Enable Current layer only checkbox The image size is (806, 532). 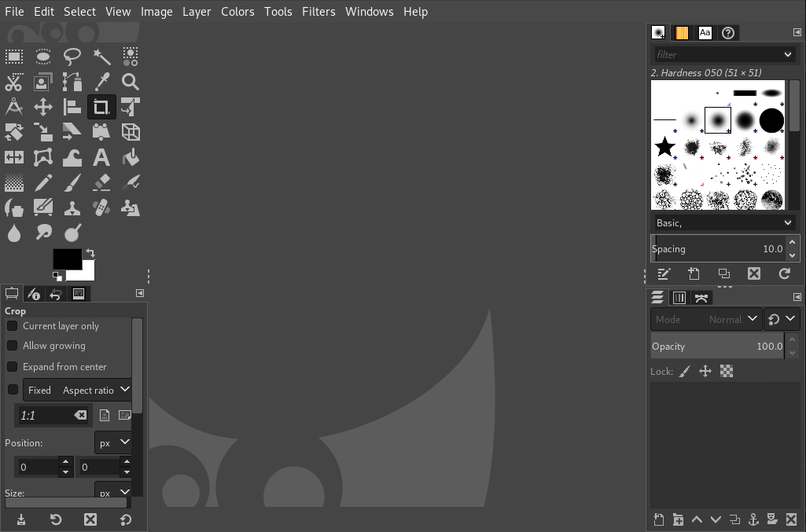[x=13, y=326]
